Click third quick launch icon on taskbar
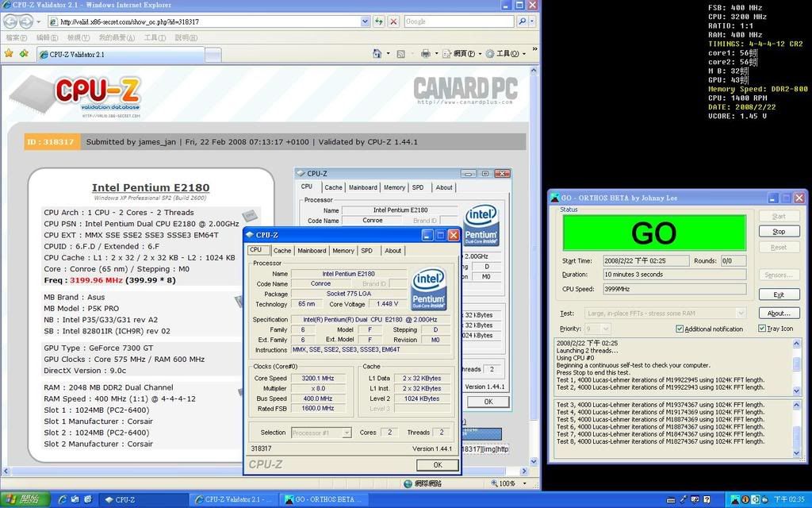 pyautogui.click(x=87, y=500)
